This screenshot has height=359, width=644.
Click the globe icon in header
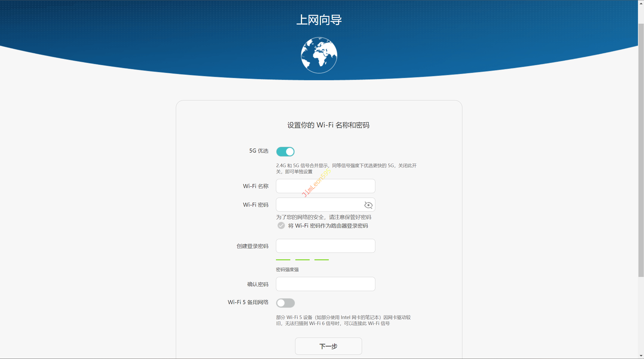319,55
